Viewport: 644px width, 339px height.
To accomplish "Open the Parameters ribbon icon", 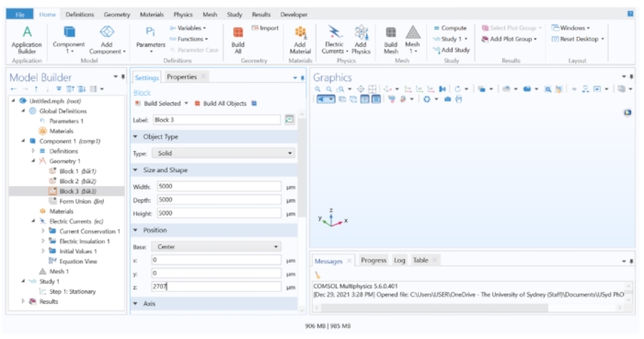I will [x=150, y=41].
